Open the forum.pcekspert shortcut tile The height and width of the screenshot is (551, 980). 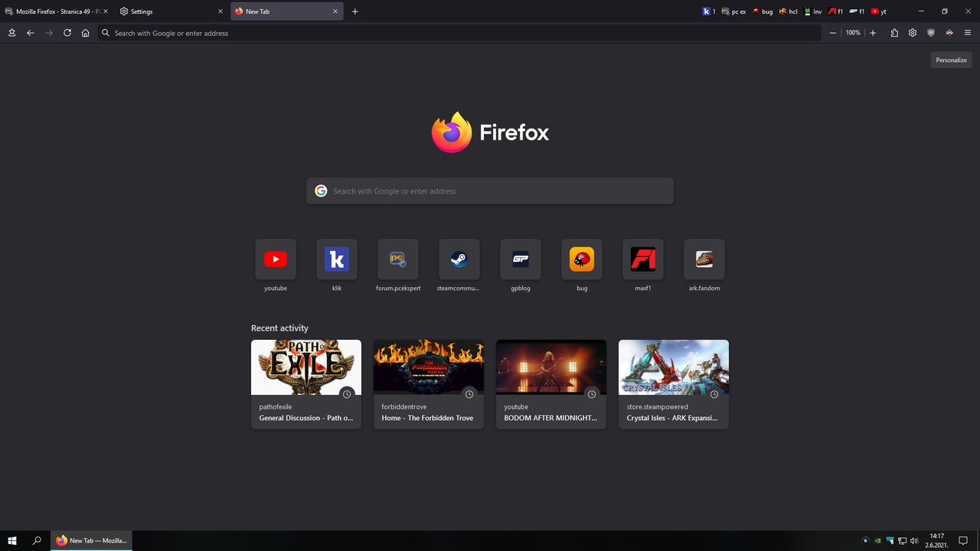(x=398, y=259)
